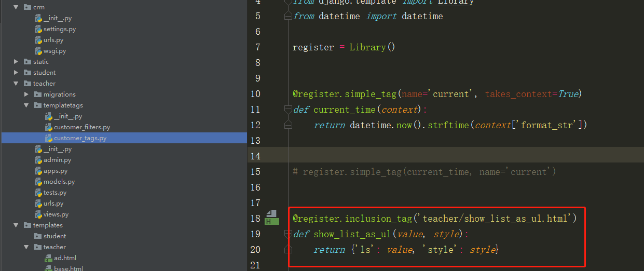
Task: Expand the migrations folder arrow
Action: point(26,94)
